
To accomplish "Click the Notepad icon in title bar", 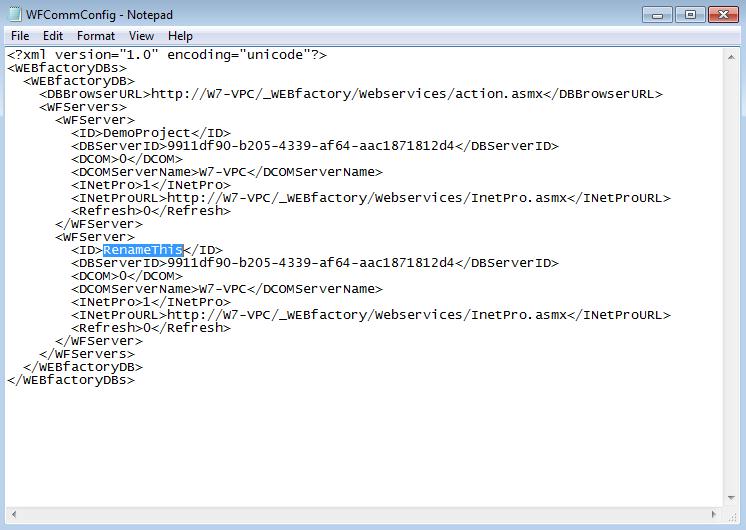I will [16, 15].
